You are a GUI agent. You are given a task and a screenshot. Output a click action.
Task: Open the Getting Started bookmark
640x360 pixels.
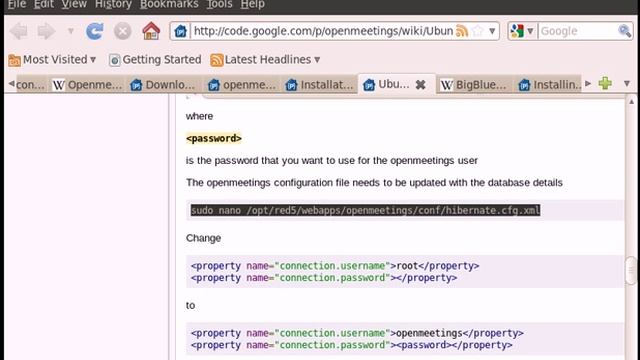[x=155, y=60]
